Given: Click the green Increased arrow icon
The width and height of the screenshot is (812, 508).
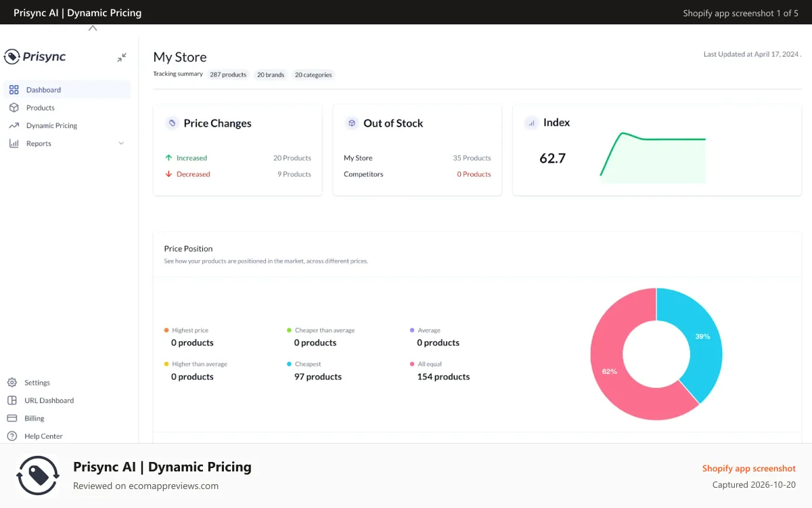Looking at the screenshot, I should pos(168,158).
